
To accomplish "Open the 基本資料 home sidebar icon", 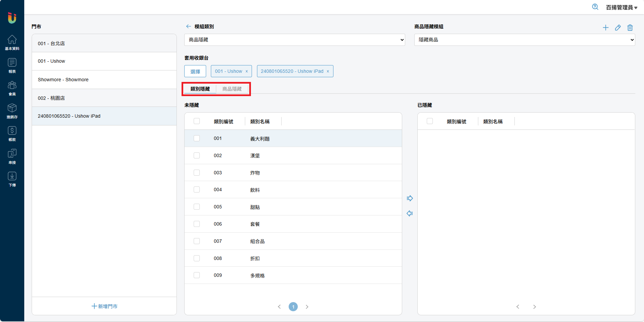I will [12, 42].
